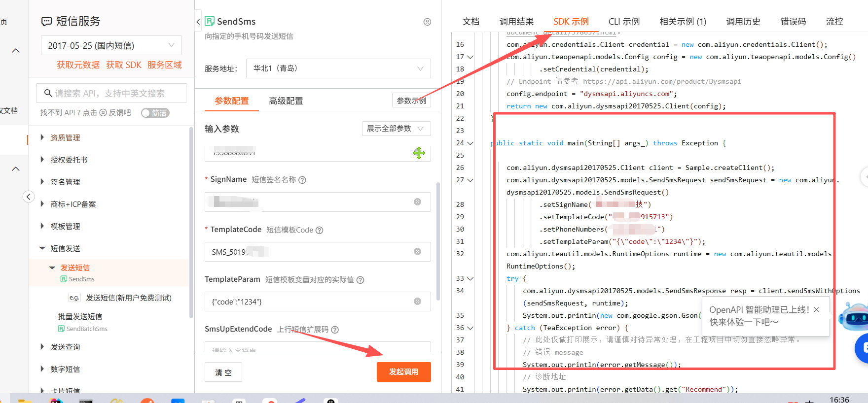Open the TemplateCode help icon

(x=320, y=230)
